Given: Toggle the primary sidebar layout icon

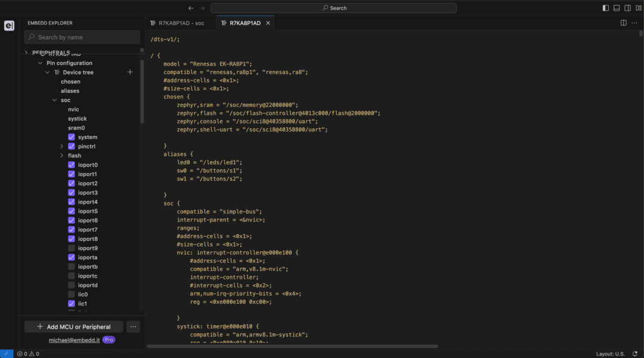Looking at the screenshot, I should tap(605, 7).
